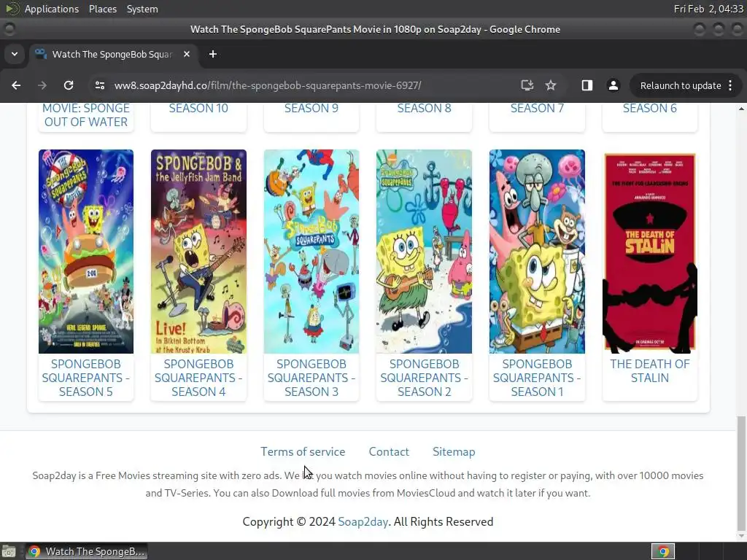Click the Season 7 title link
Image resolution: width=747 pixels, height=560 pixels.
[x=537, y=109]
